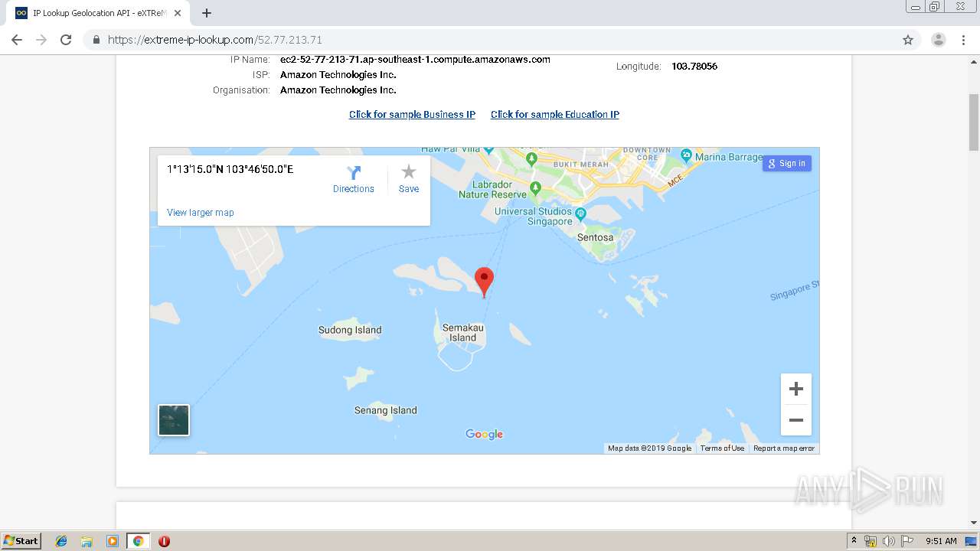Open Chrome three-dot menu
Viewport: 980px width, 551px height.
click(964, 40)
